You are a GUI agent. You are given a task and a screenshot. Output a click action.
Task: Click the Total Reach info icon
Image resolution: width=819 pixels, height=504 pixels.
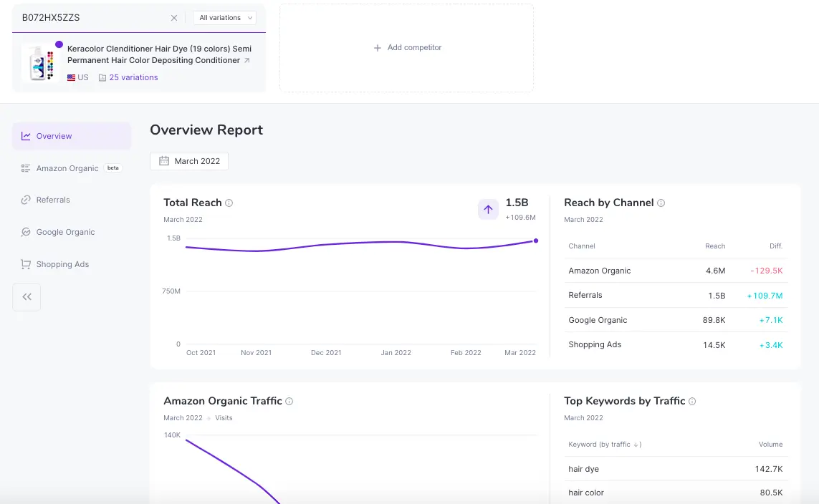pyautogui.click(x=229, y=203)
